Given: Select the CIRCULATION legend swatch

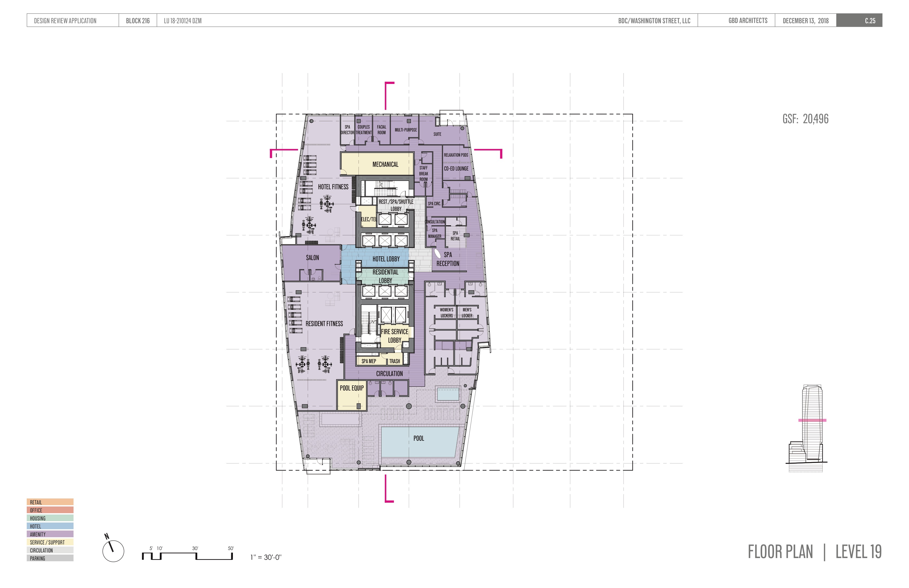Looking at the screenshot, I should [50, 550].
